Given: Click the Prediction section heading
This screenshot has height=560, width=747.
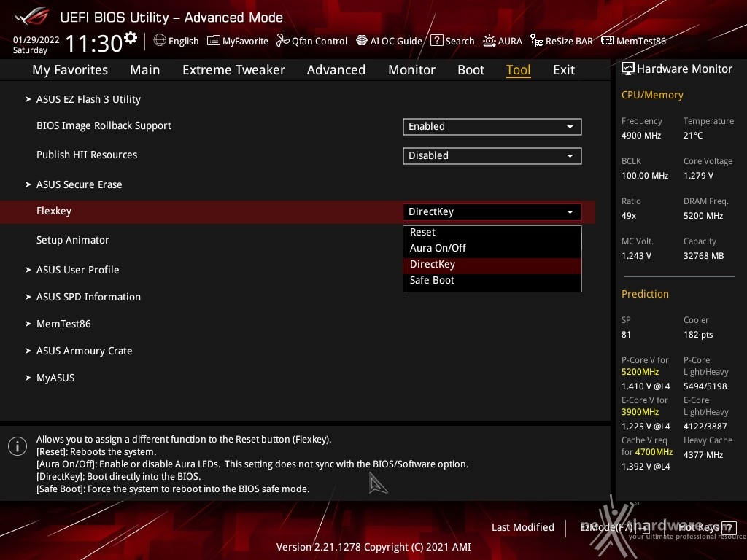Looking at the screenshot, I should (645, 295).
